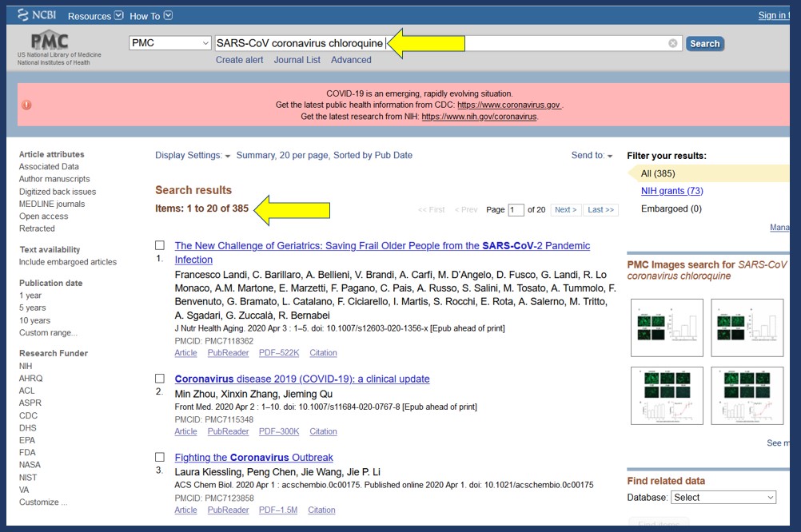Open the Resources menu
Screen dimensions: 801x532
coord(95,16)
